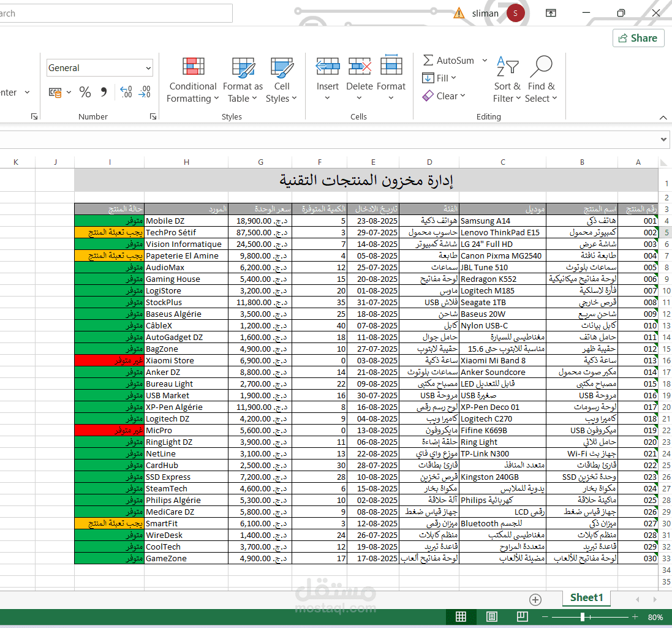Select supplier cell MicPro
The width and height of the screenshot is (672, 628).
(x=186, y=430)
